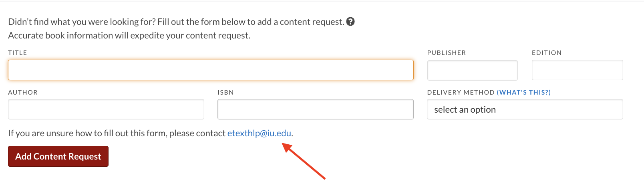
Task: Click the TITLE field label
Action: (18, 53)
